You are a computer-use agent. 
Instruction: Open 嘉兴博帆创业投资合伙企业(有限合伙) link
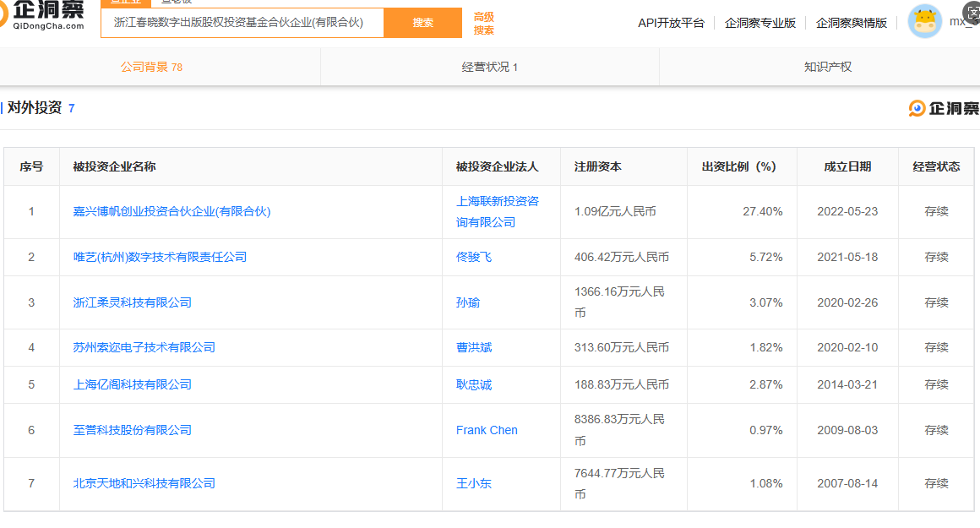(171, 211)
